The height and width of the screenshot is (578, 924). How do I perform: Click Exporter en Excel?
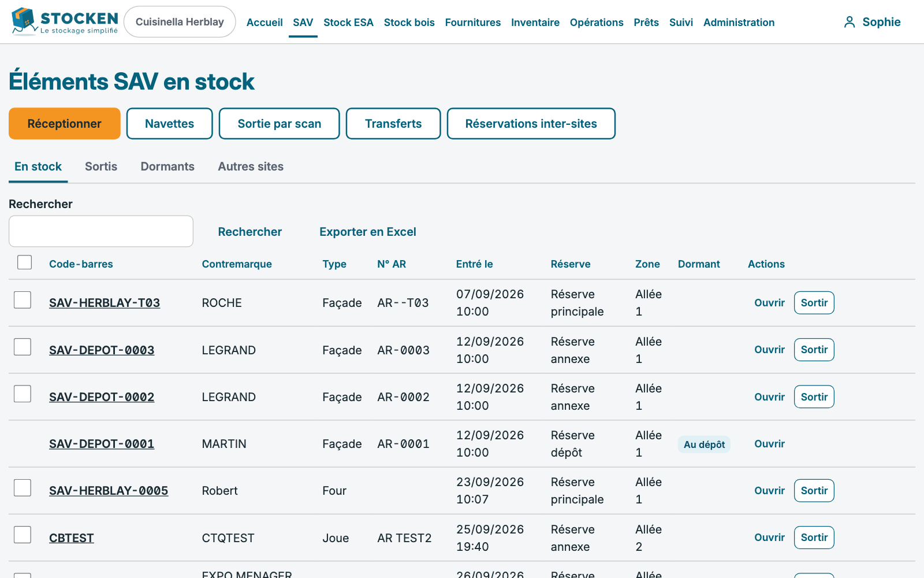[368, 232]
